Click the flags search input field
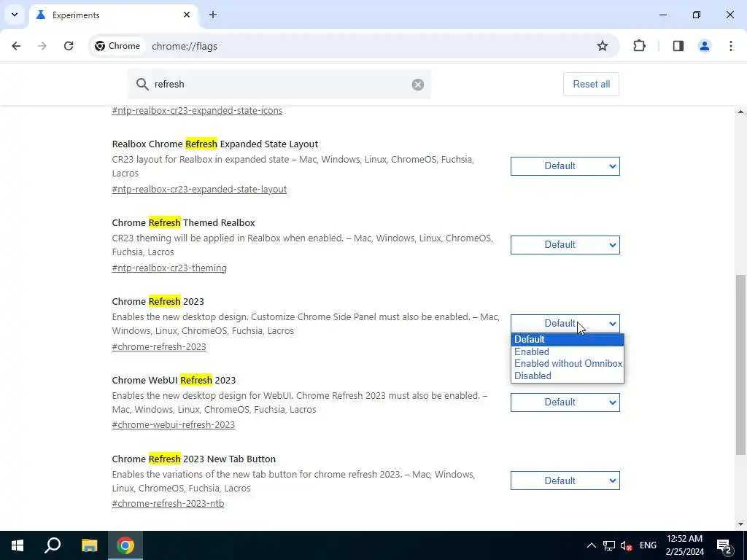747x560 pixels. tap(279, 85)
